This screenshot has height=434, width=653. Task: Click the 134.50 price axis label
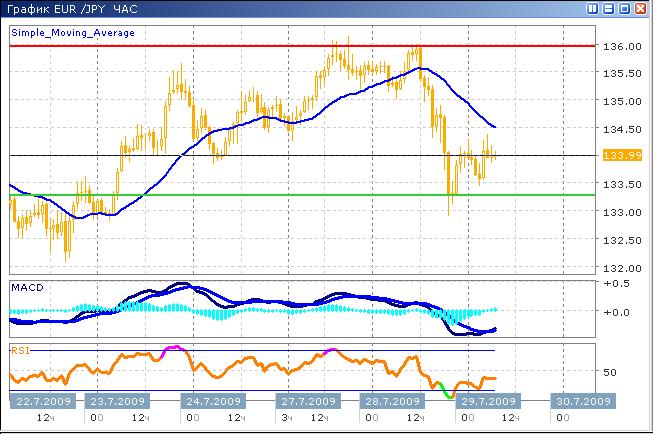click(x=622, y=129)
